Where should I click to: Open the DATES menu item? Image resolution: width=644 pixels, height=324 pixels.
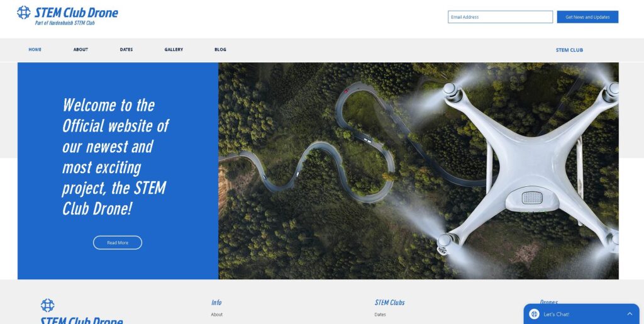coord(126,49)
